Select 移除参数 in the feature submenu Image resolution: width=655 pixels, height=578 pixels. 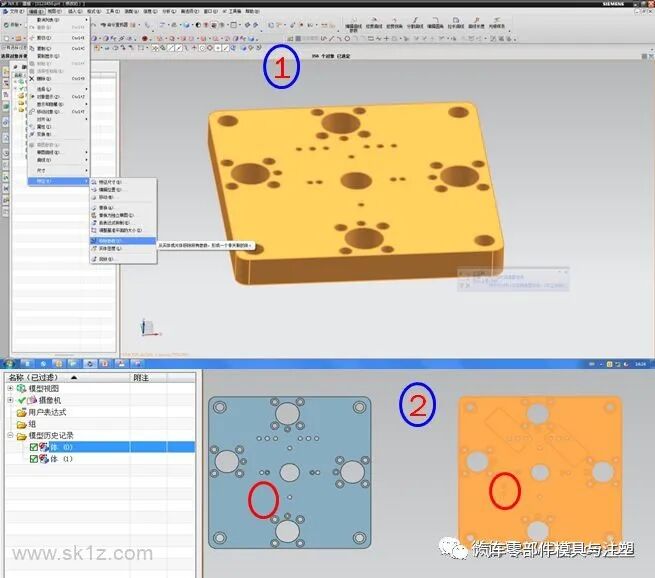tap(123, 241)
